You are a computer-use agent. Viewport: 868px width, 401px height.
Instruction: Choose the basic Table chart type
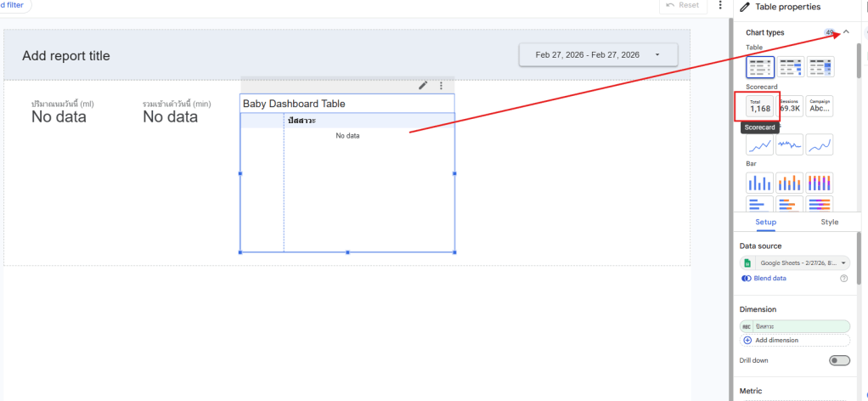[760, 66]
